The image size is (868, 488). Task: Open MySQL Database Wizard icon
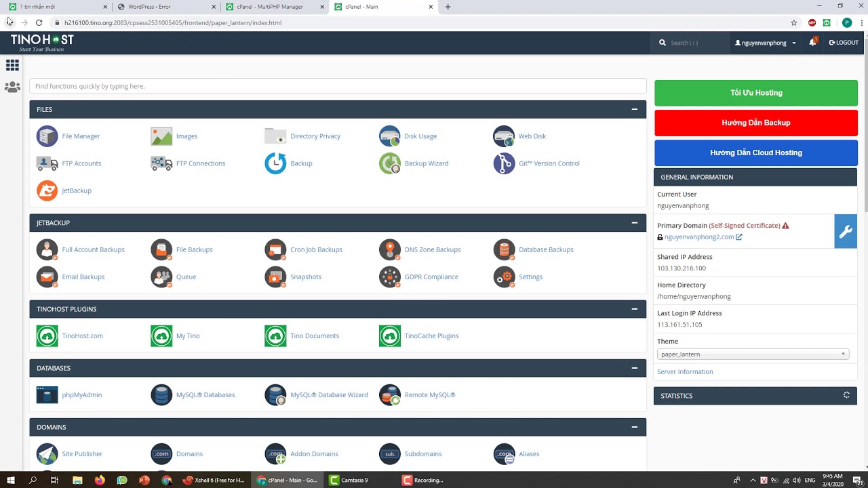pos(275,394)
